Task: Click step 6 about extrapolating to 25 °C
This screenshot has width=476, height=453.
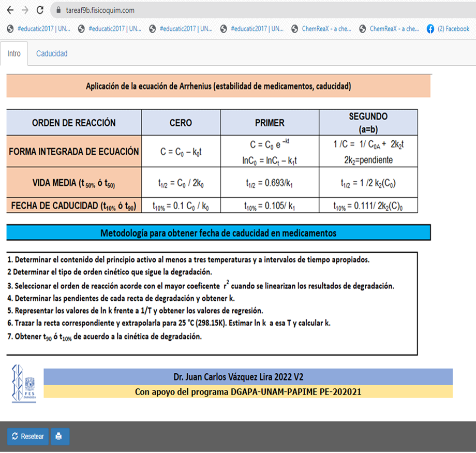Action: [x=169, y=323]
